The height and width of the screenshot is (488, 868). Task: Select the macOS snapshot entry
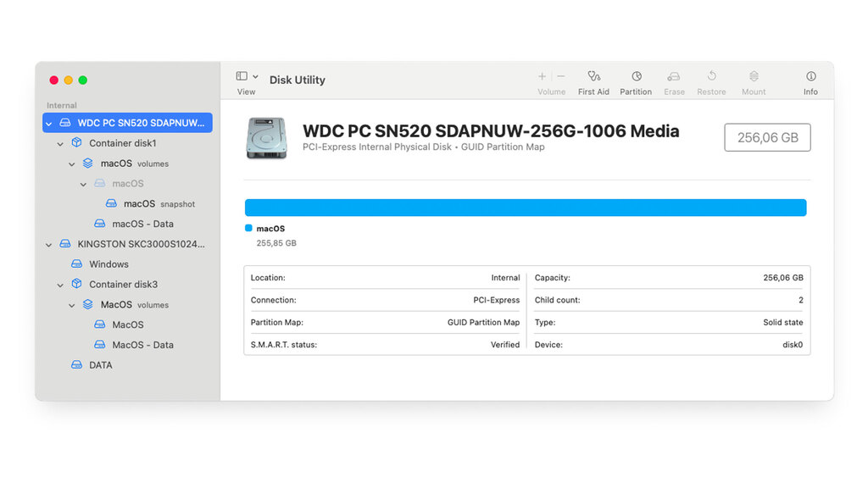tap(127, 203)
